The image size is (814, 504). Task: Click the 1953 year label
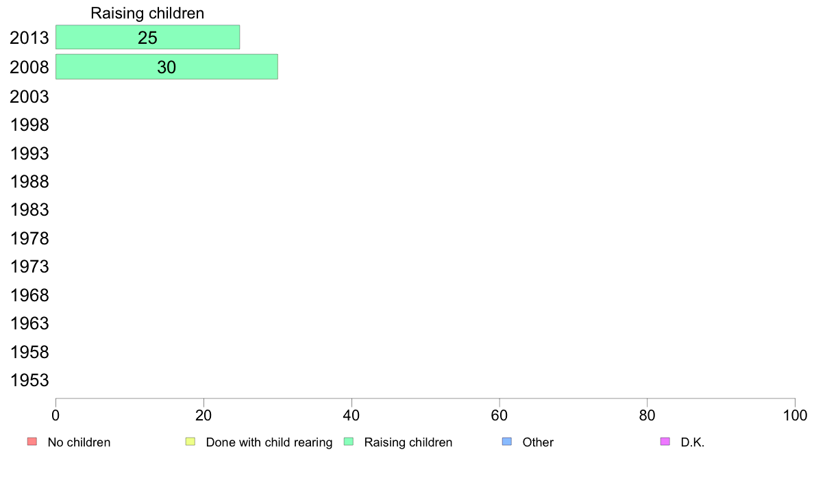pos(29,381)
